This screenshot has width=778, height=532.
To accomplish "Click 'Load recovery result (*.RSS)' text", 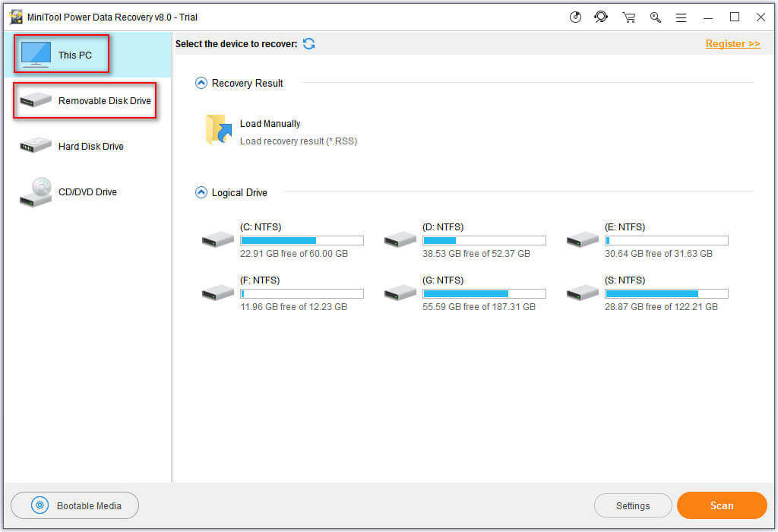I will click(x=298, y=141).
